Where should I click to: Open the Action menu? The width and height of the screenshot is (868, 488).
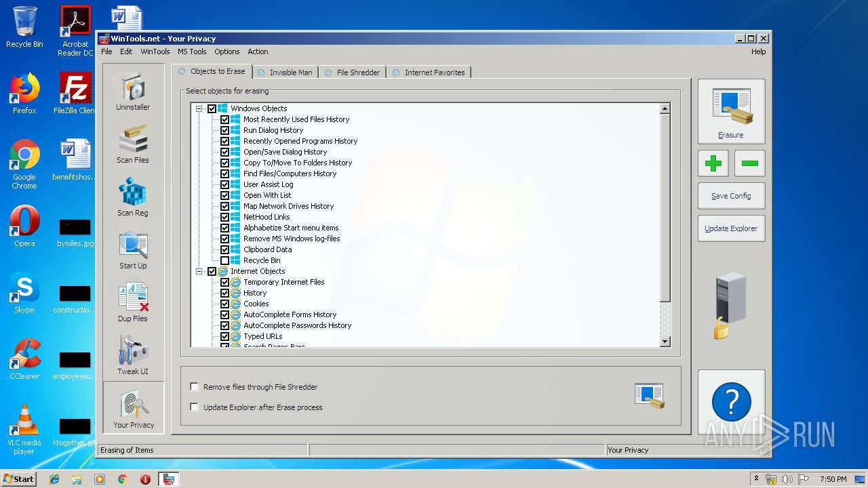click(258, 52)
